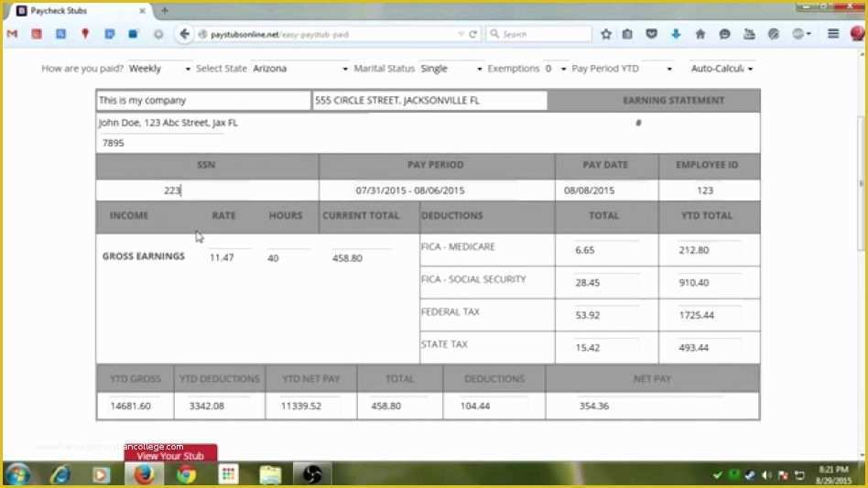The width and height of the screenshot is (868, 488).
Task: Launch Internet Explorer from taskbar
Action: tap(60, 474)
